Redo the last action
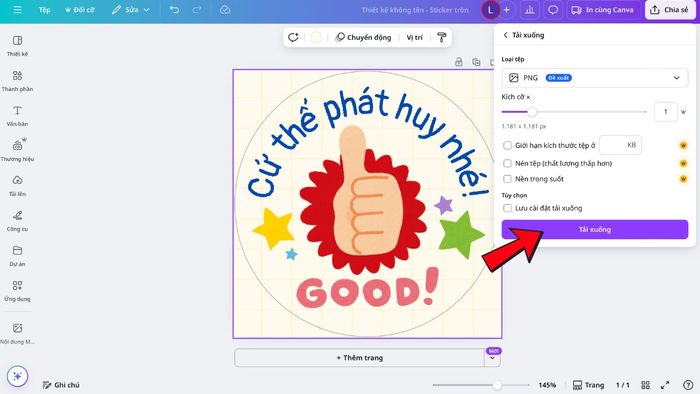This screenshot has width=700, height=394. [196, 9]
